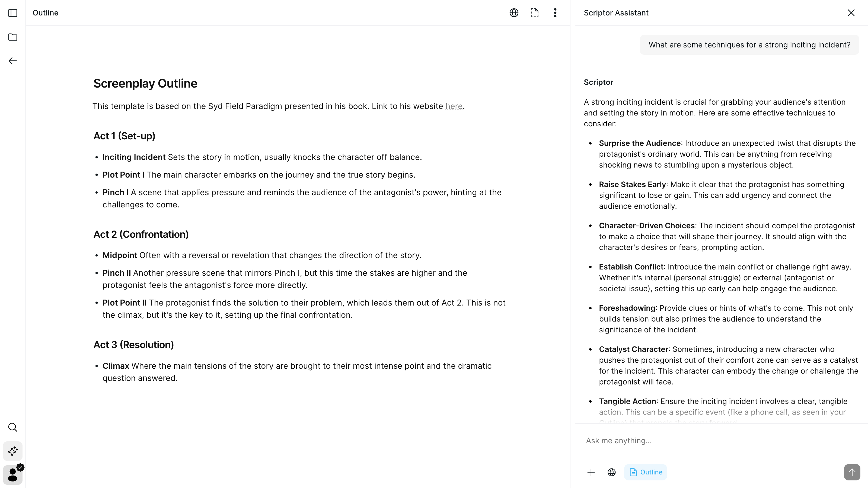The image size is (868, 488).
Task: Open the 'here' website link
Action: coord(454,107)
